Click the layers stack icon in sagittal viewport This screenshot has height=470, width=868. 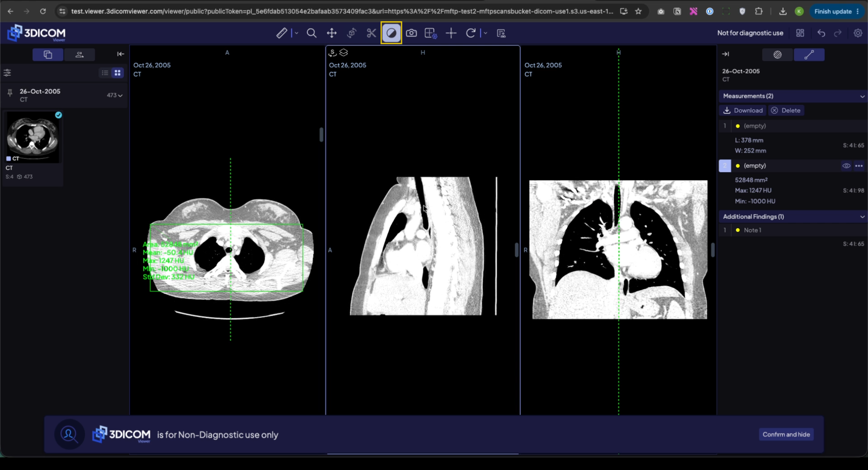[x=344, y=53]
